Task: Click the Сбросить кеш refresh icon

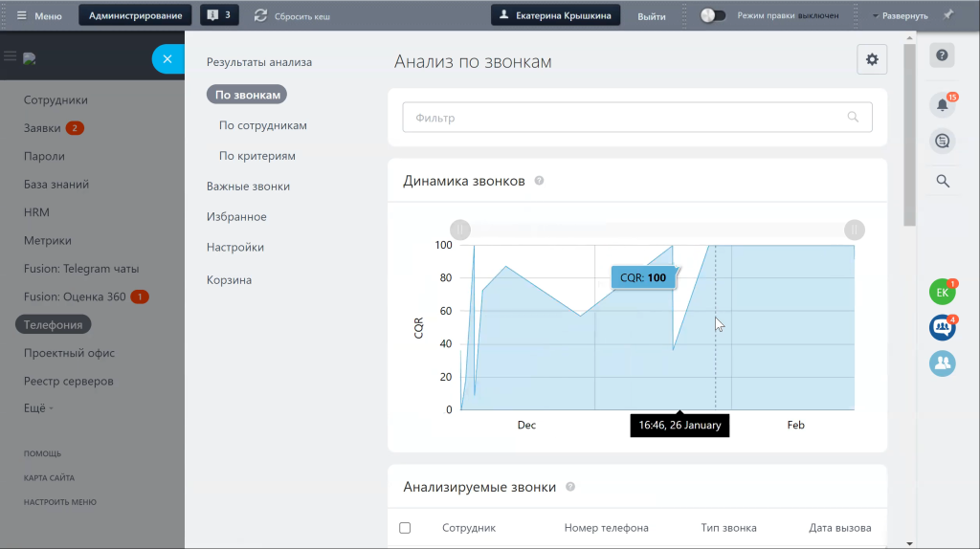Action: [260, 15]
